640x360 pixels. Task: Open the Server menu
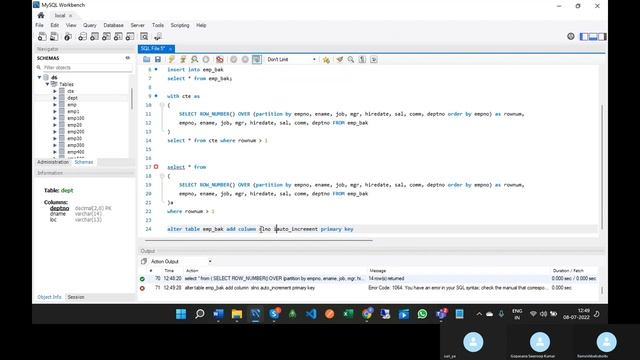pos(138,25)
